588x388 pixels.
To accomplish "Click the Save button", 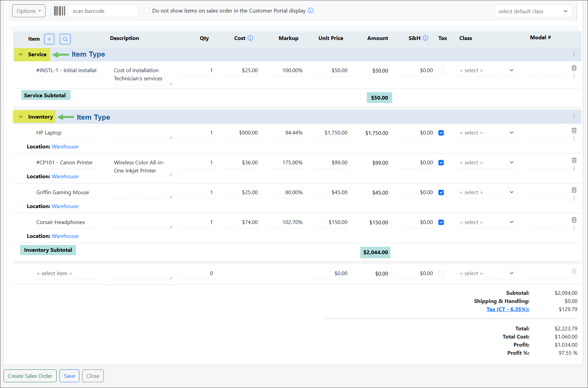I will tap(69, 376).
